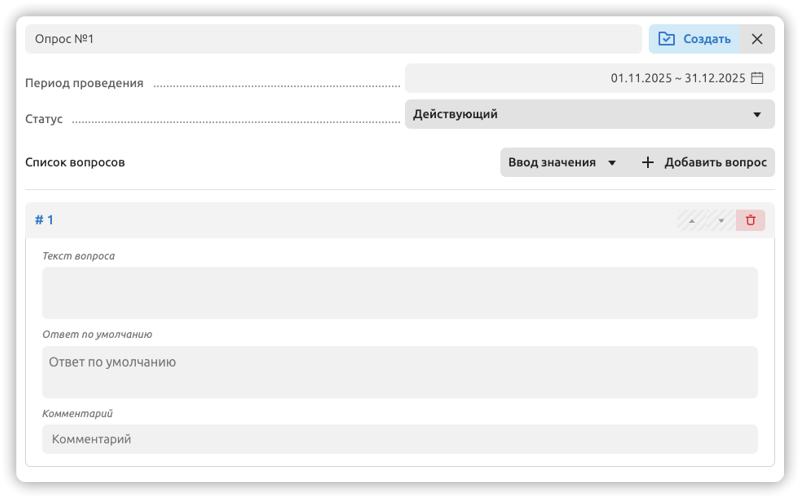Focus the survey title field Опрос №1

(x=333, y=39)
